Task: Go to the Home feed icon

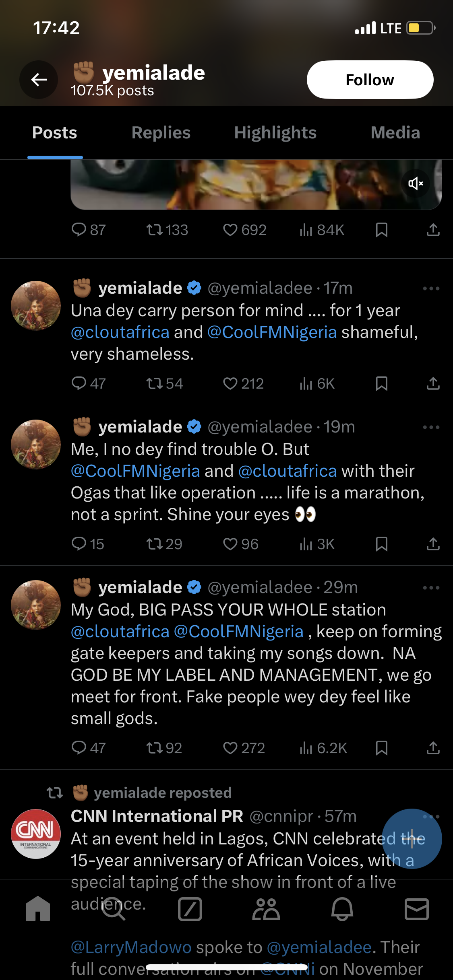Action: 38,909
